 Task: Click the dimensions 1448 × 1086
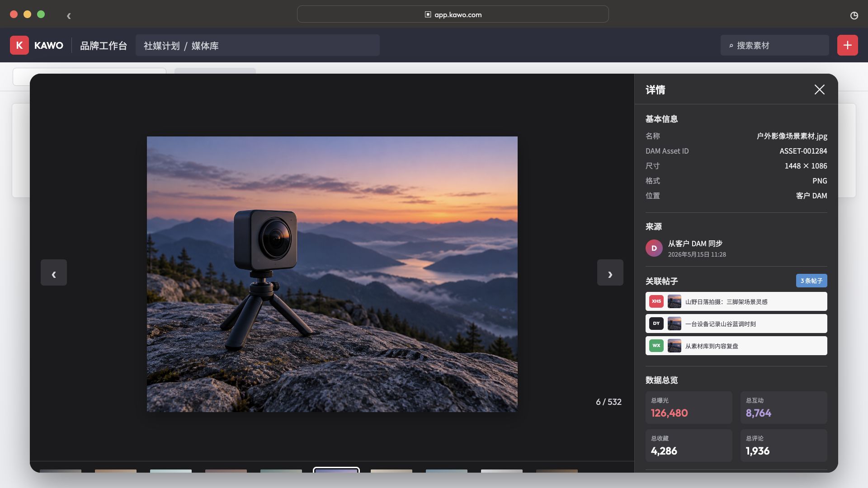click(806, 166)
